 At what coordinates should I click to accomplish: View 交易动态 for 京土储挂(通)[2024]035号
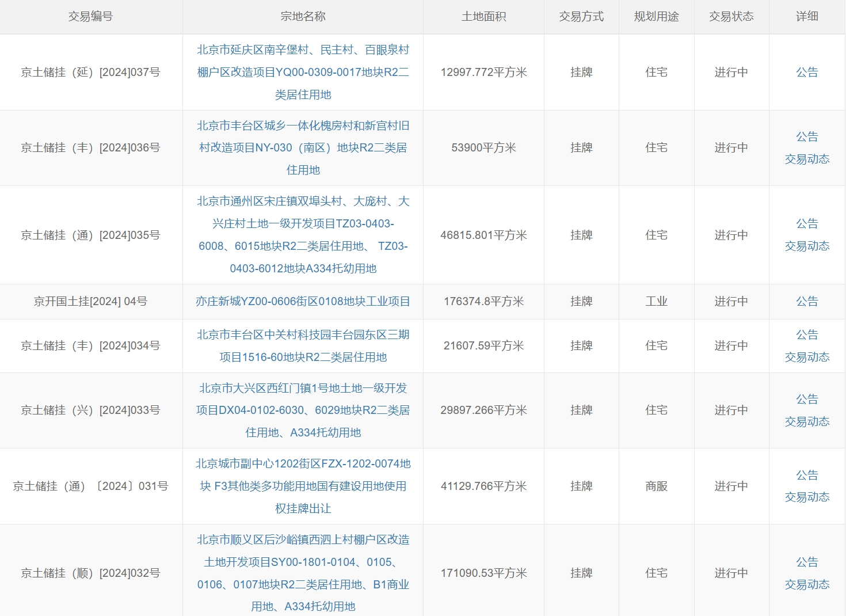tap(807, 246)
